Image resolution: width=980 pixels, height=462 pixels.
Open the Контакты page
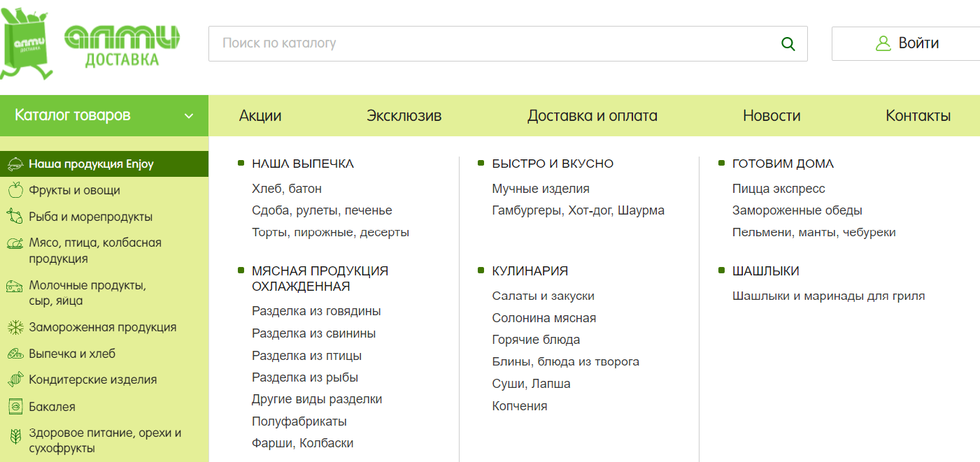click(918, 116)
